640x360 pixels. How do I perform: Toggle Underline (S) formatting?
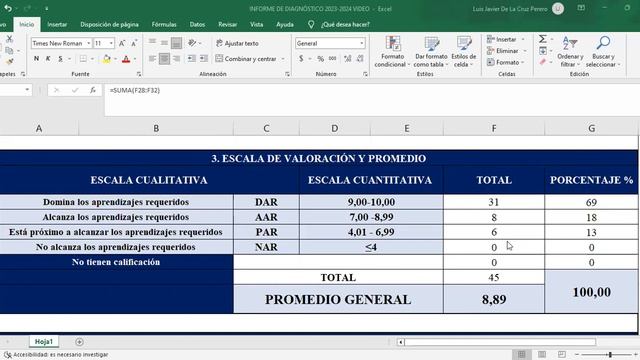click(x=60, y=59)
